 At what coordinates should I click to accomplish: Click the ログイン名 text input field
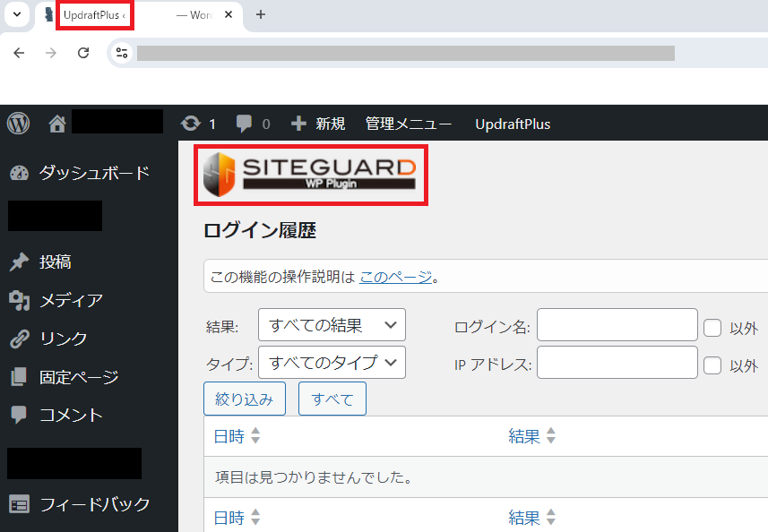(x=617, y=325)
